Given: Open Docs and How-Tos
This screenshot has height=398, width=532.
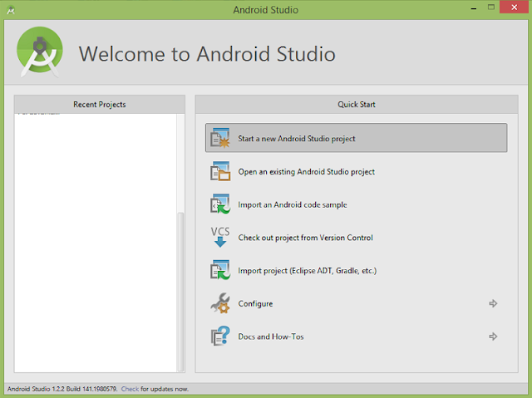Looking at the screenshot, I should tap(357, 337).
